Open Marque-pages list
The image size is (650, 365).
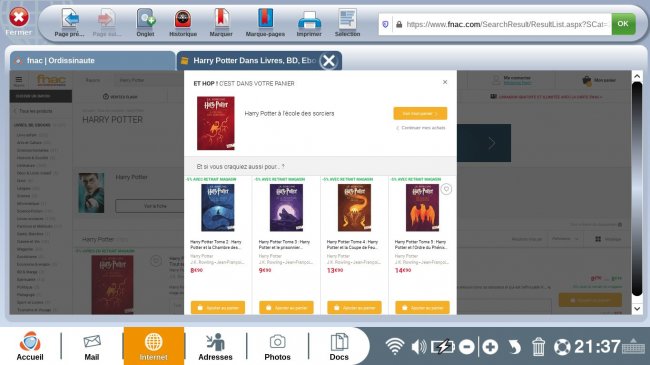265,23
